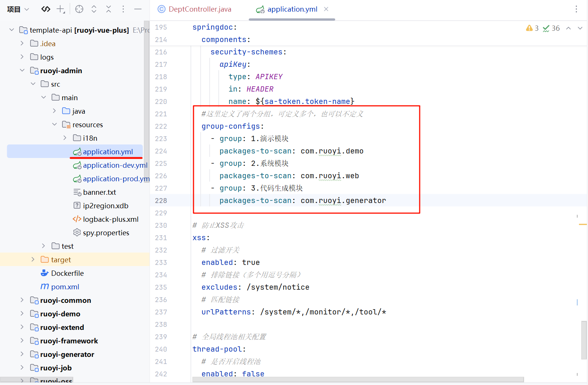
Task: Select the ruoyi-common module
Action: click(65, 300)
